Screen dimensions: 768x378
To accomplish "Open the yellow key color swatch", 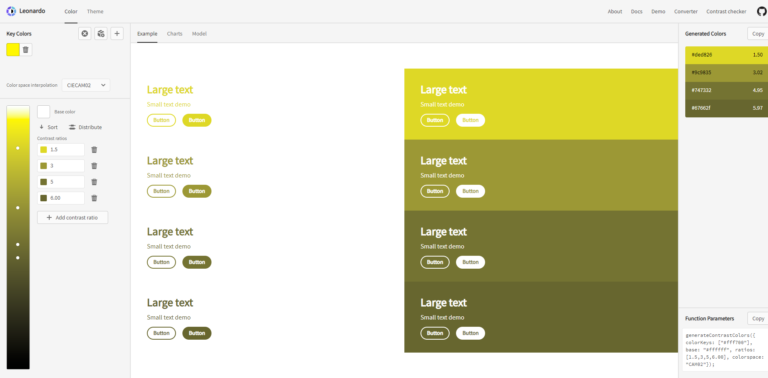I will (13, 49).
